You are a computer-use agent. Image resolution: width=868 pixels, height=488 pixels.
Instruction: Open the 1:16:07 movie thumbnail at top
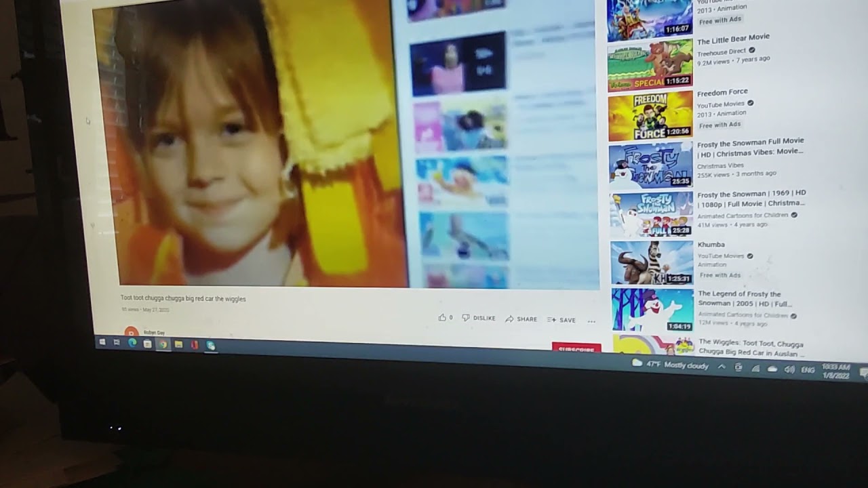pos(650,19)
